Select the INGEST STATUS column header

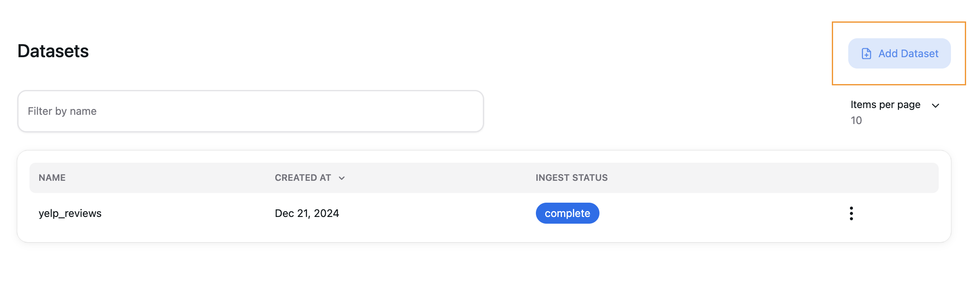571,177
